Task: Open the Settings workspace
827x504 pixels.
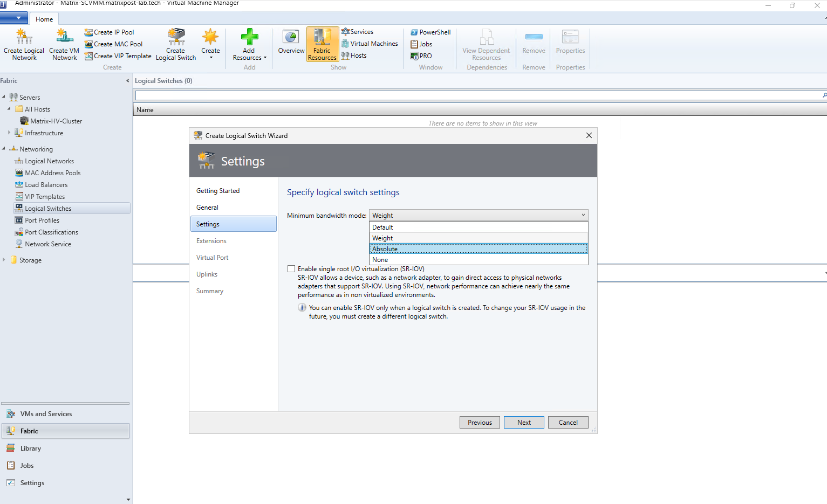Action: (x=65, y=483)
